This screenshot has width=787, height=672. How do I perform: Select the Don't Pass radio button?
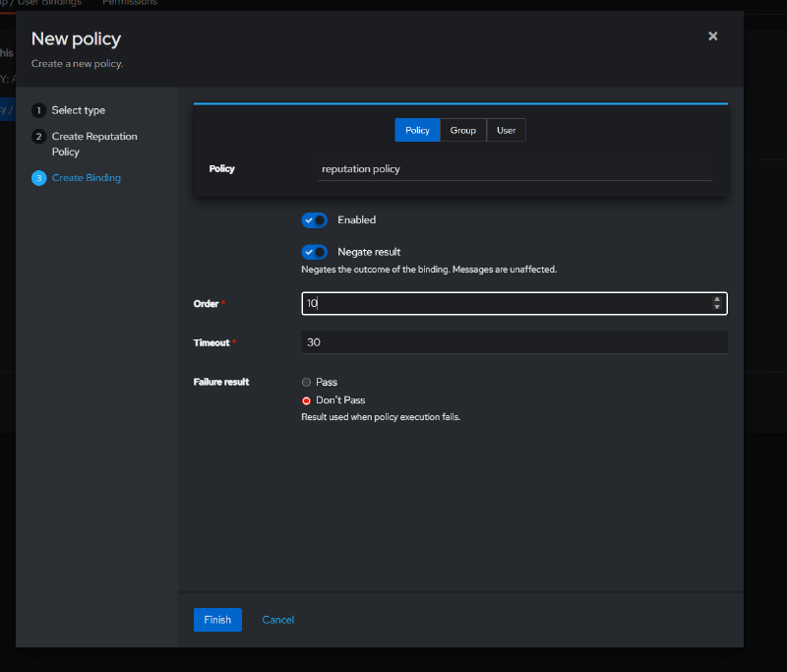[x=306, y=400]
